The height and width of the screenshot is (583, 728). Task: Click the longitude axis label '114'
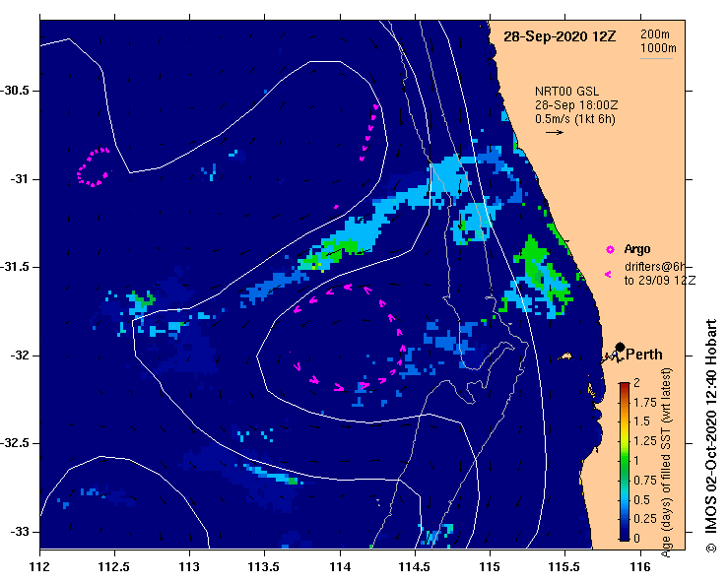(340, 567)
